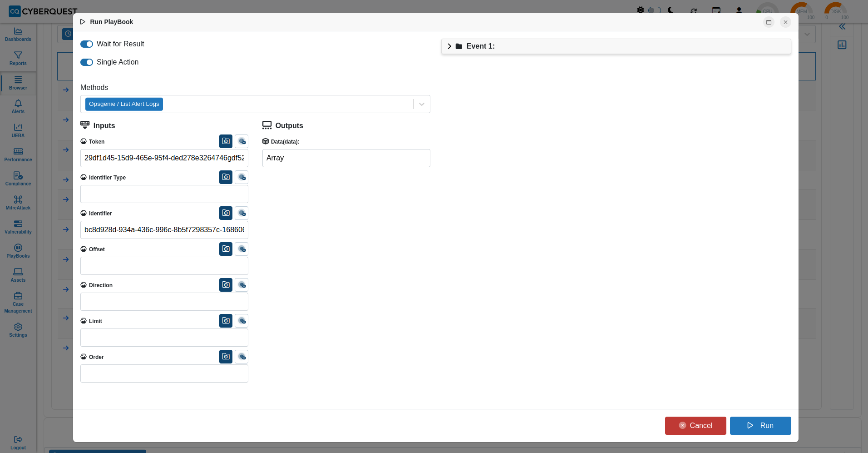
Task: Click the CyberQuest logo
Action: click(43, 11)
